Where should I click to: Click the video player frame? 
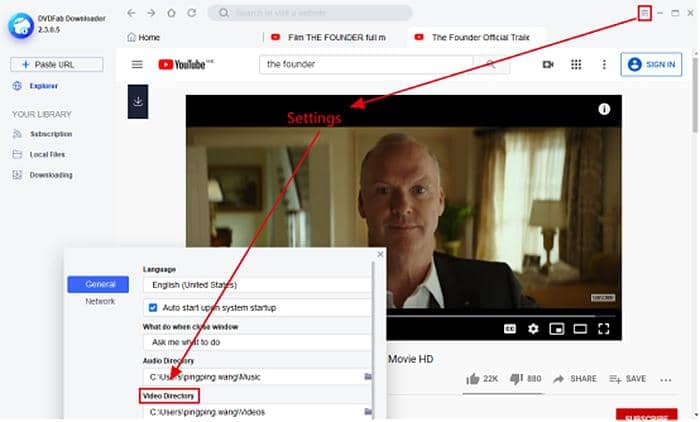[404, 217]
